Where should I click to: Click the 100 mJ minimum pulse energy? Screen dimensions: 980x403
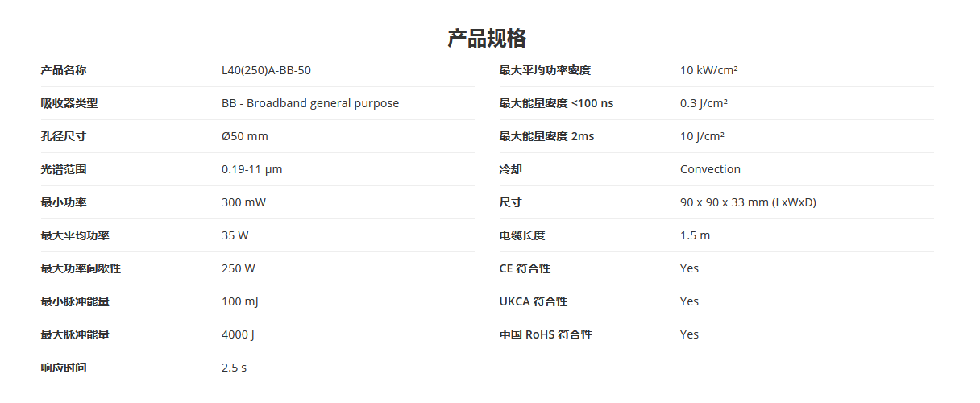coord(240,301)
